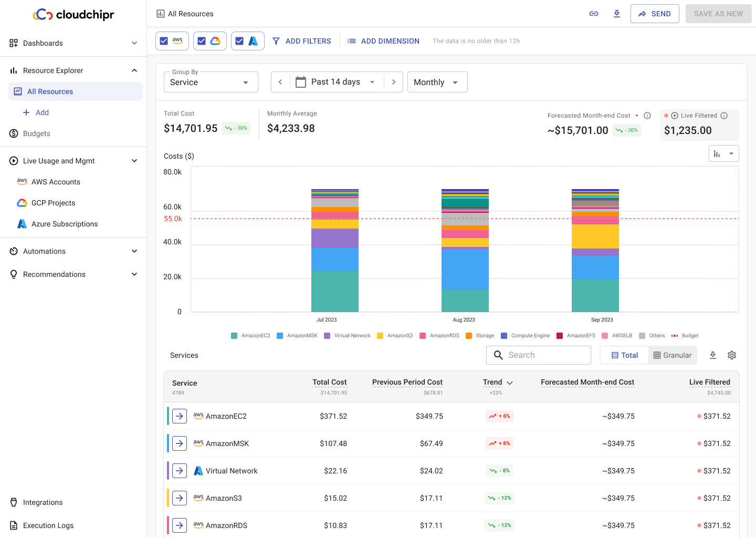Viewport: 756px width, 538px height.
Task: Toggle Virtual Network legend color swatch
Action: 327,336
